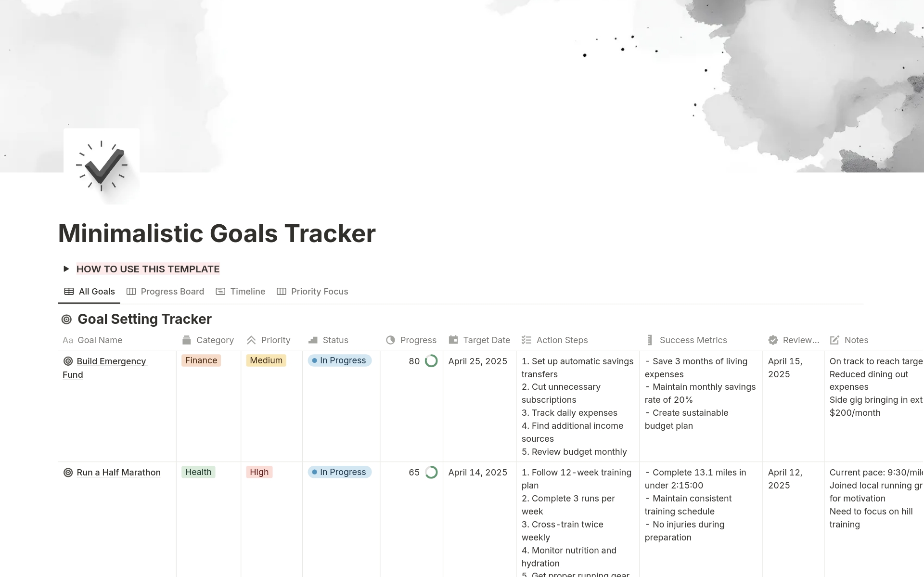Open the Review column header menu
Viewport: 924px width, 577px height.
tap(794, 340)
